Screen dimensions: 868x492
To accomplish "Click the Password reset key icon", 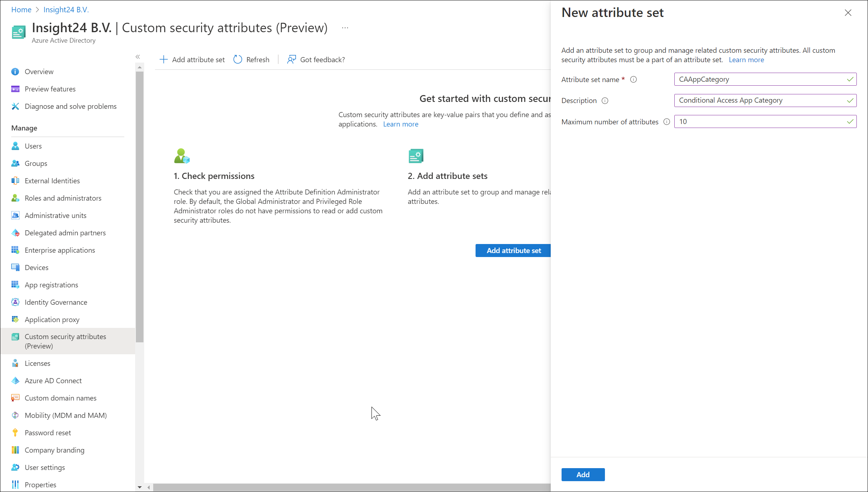I will click(15, 433).
